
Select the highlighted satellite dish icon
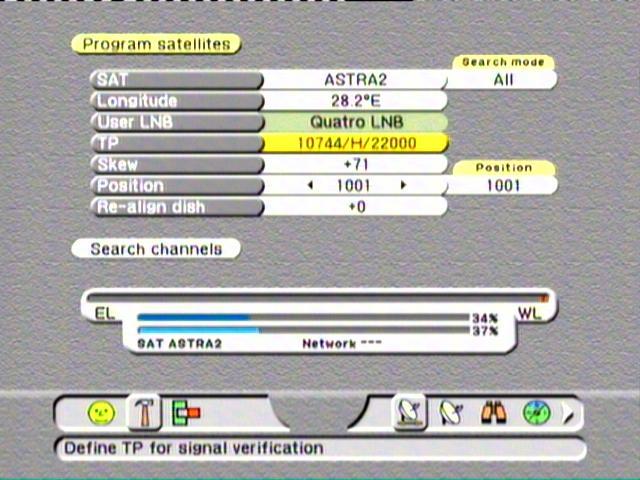point(409,412)
